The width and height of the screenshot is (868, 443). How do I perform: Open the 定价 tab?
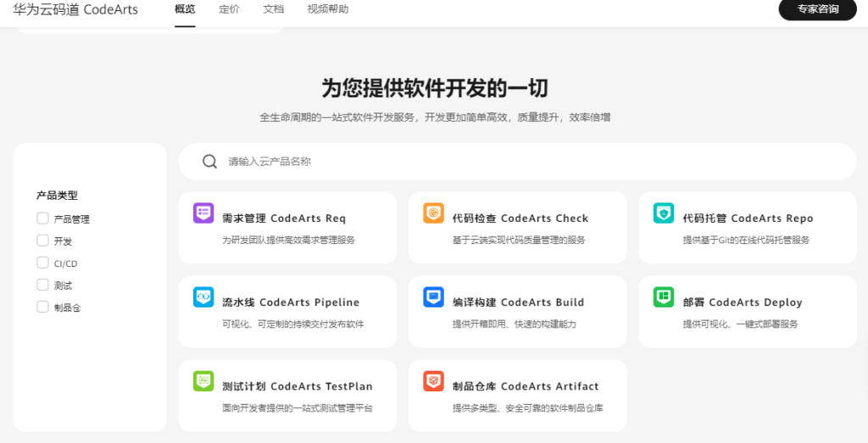point(229,9)
